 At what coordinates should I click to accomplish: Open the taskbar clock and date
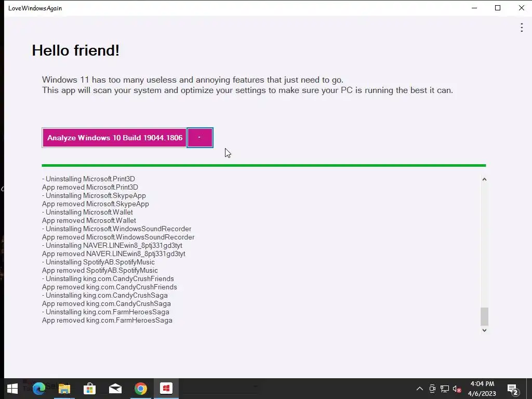point(482,389)
